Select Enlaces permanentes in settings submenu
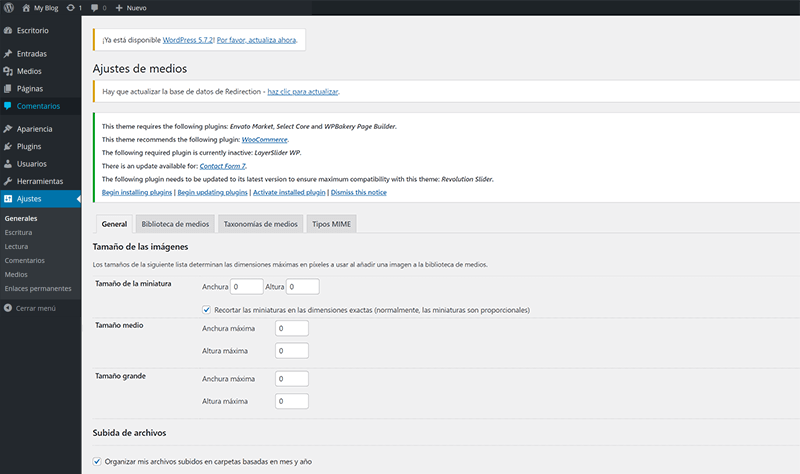The width and height of the screenshot is (800, 474). click(x=37, y=287)
